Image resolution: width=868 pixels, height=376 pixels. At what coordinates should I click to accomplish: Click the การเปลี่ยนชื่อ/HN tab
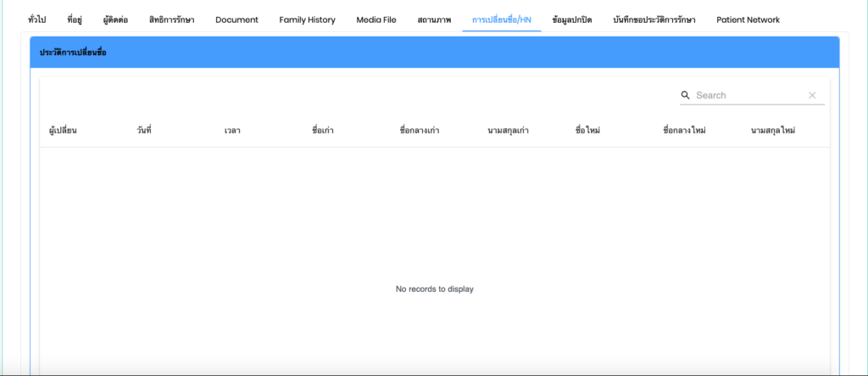[502, 20]
